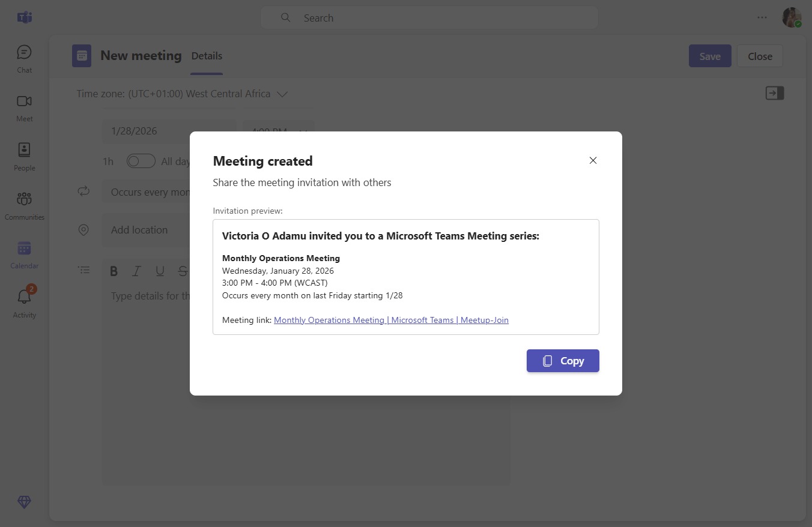Click the recurrence icon
The image size is (812, 527).
[x=83, y=191]
